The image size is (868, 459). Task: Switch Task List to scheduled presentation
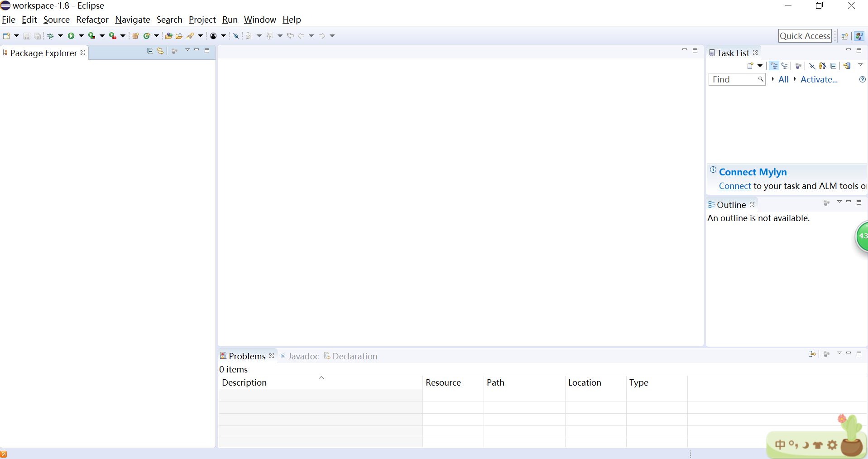[x=785, y=66]
